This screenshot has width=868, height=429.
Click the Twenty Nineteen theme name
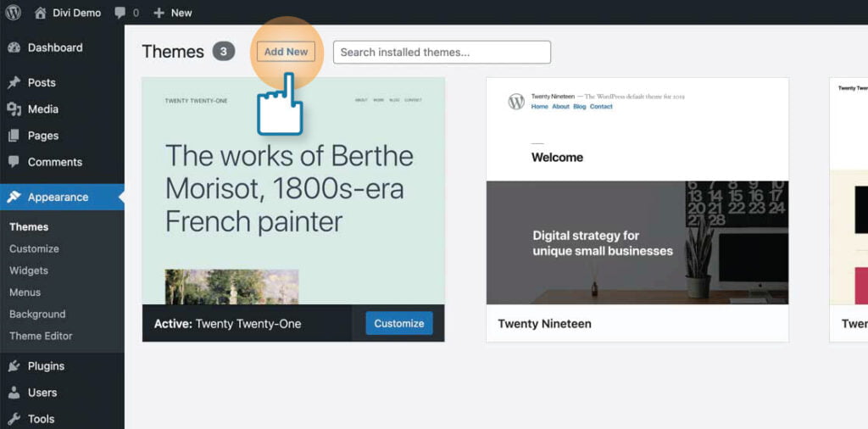pos(544,324)
